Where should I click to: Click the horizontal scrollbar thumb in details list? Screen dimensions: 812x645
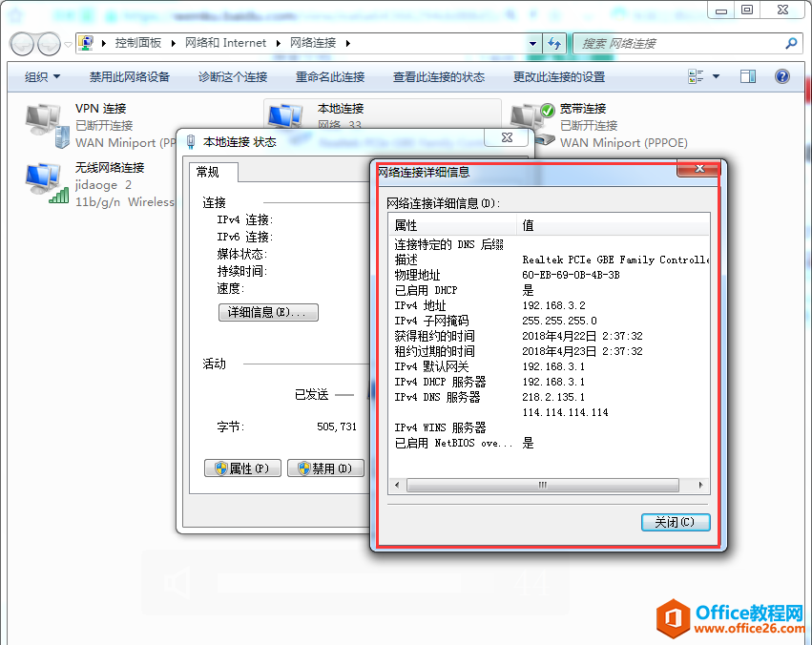[543, 485]
